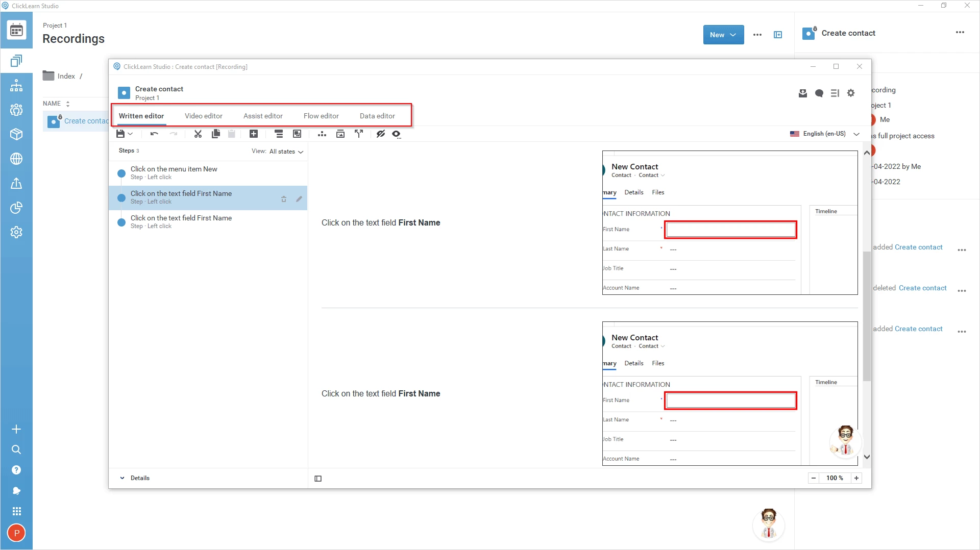
Task: Switch to the Written editor tab
Action: 141,116
